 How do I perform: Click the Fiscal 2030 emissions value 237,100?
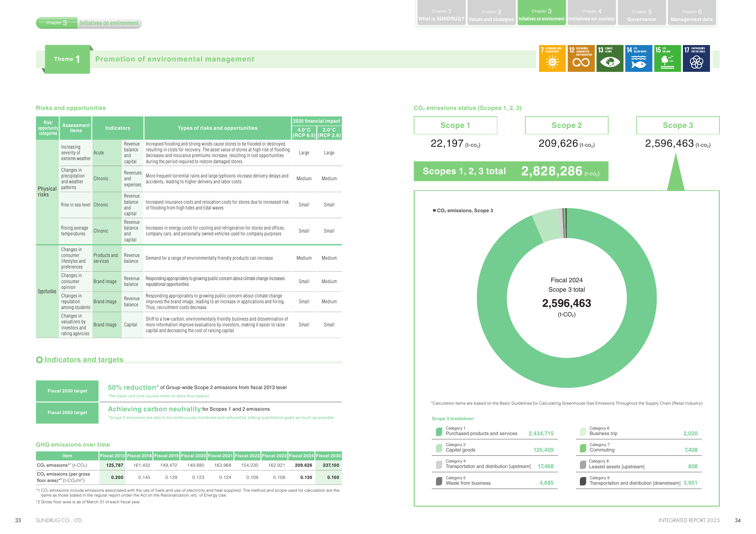(x=331, y=465)
